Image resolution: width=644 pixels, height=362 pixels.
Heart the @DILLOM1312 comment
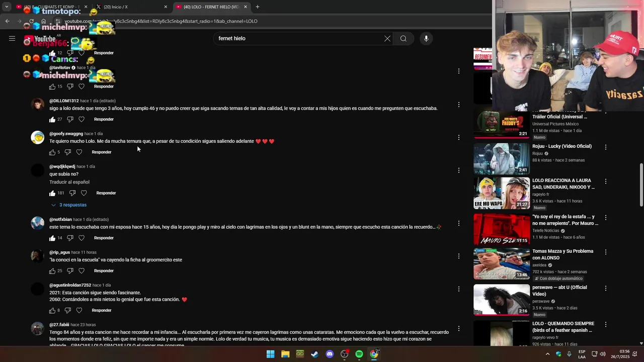(x=82, y=119)
